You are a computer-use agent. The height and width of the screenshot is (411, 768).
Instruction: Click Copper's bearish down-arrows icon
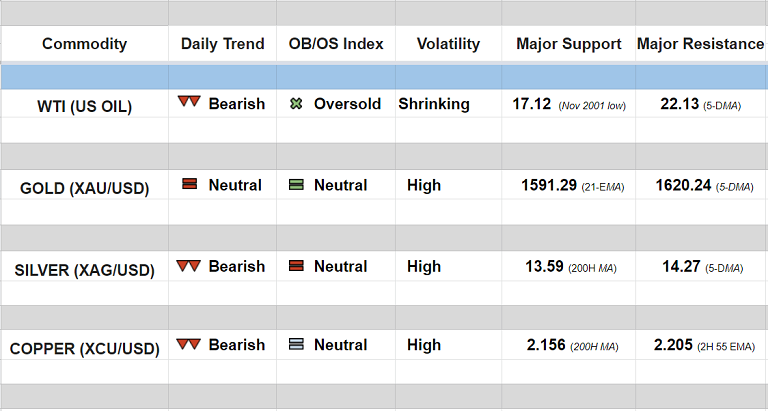coord(189,345)
